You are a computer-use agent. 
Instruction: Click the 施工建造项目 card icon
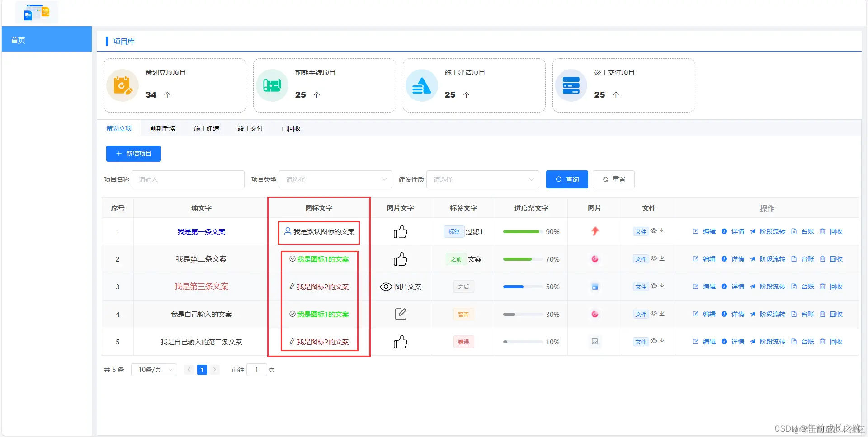point(422,85)
